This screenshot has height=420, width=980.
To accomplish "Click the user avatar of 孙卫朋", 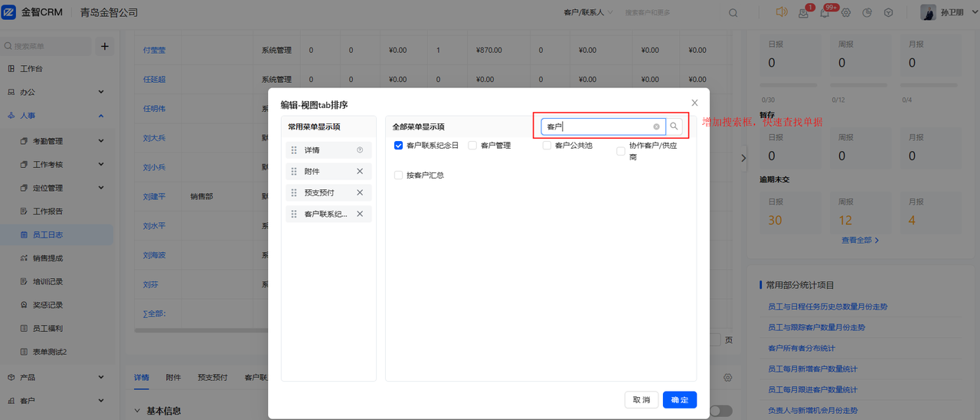I will point(928,12).
